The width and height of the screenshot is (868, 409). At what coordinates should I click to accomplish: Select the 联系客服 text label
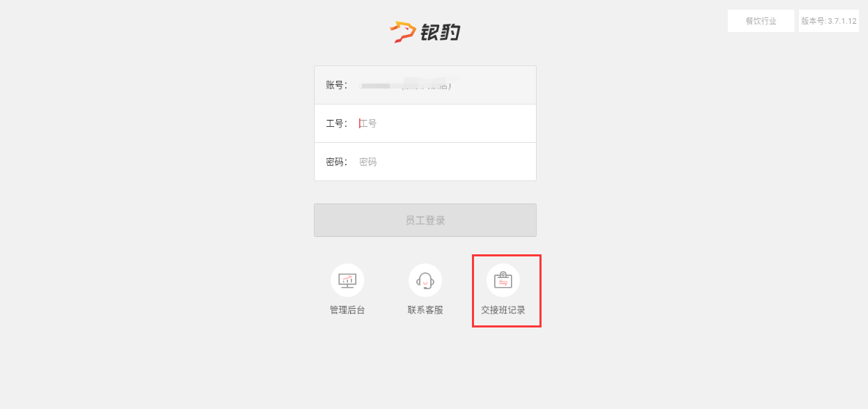(x=425, y=310)
